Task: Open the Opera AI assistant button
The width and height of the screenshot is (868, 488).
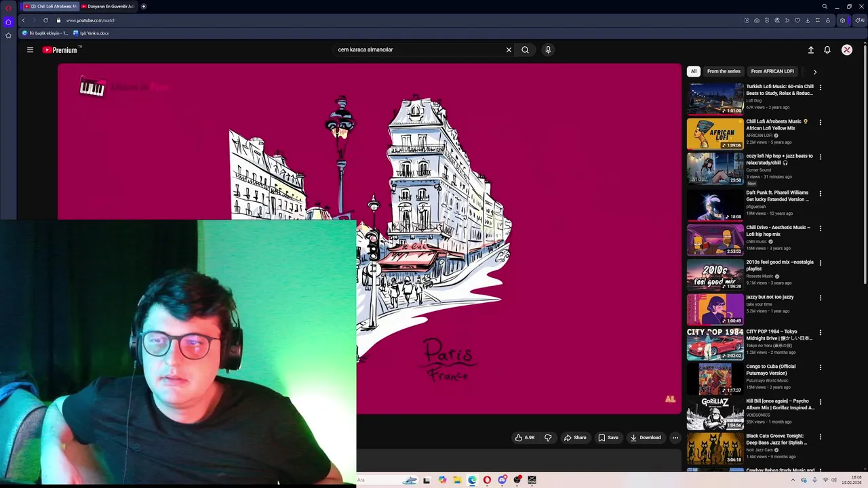Action: (x=860, y=20)
